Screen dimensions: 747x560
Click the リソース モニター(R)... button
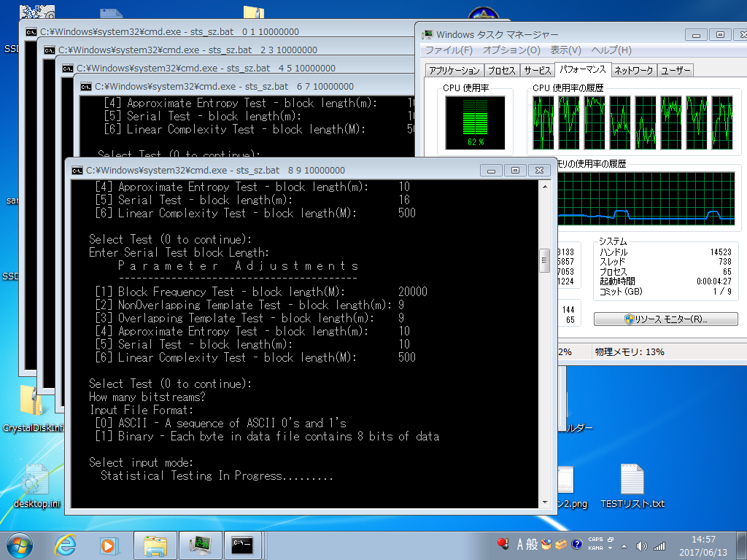665,319
